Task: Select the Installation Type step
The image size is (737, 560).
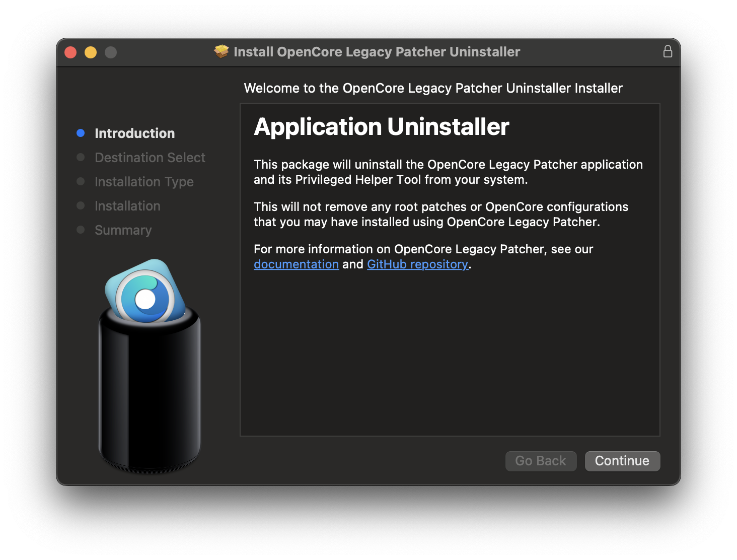Action: (144, 181)
